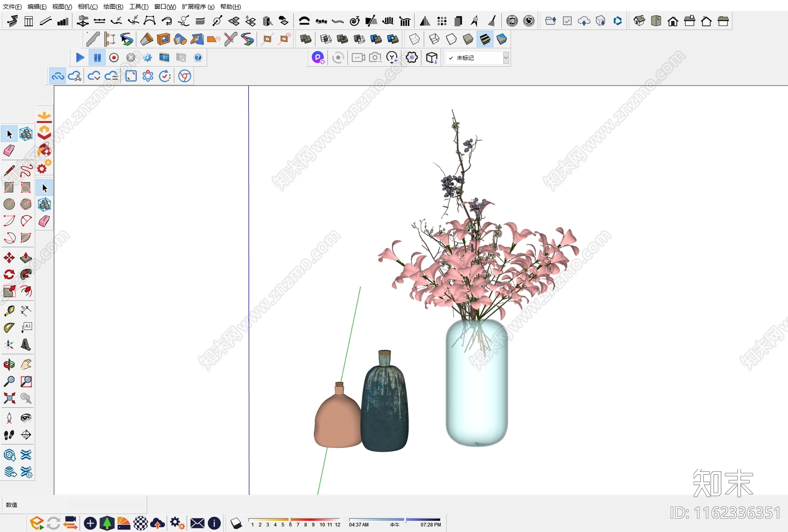Viewport: 788px width, 532px height.
Task: Open the 视图(V) menu
Action: pyautogui.click(x=62, y=6)
